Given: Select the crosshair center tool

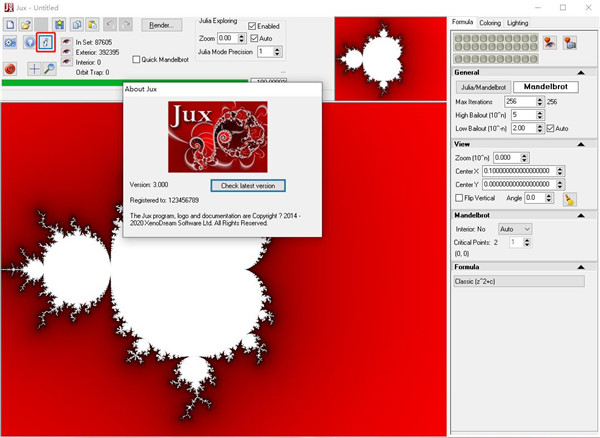Looking at the screenshot, I should pos(34,69).
